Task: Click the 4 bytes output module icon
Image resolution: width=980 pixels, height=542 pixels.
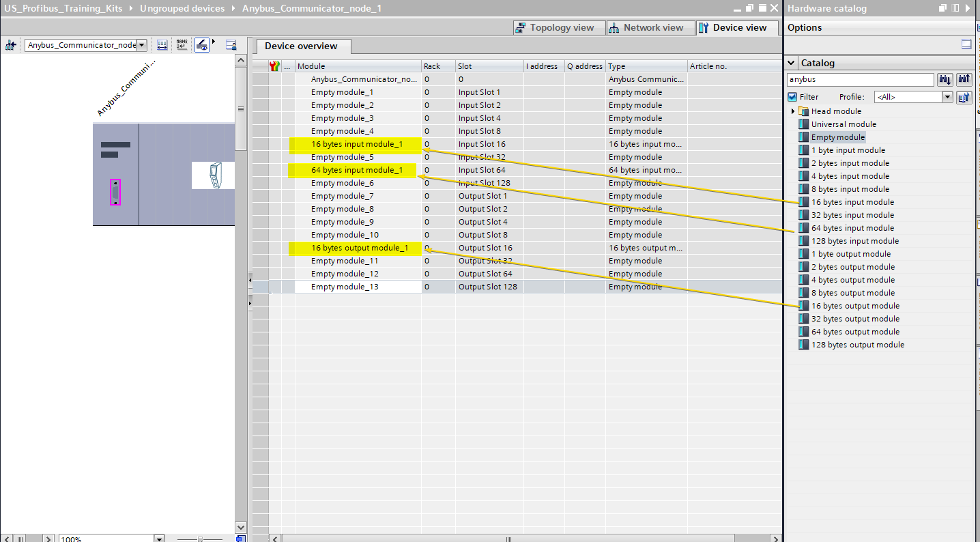Action: point(804,280)
